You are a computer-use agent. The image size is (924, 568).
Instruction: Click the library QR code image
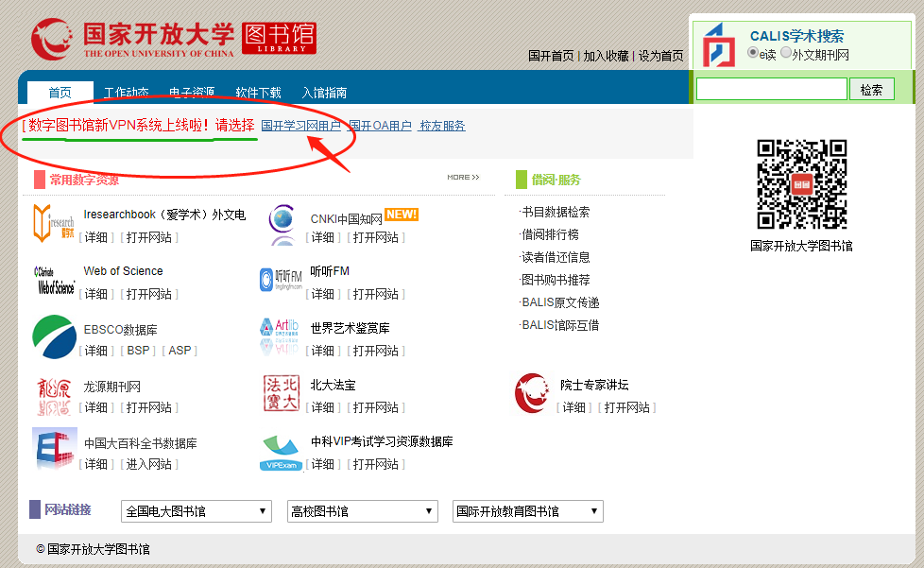[x=802, y=184]
